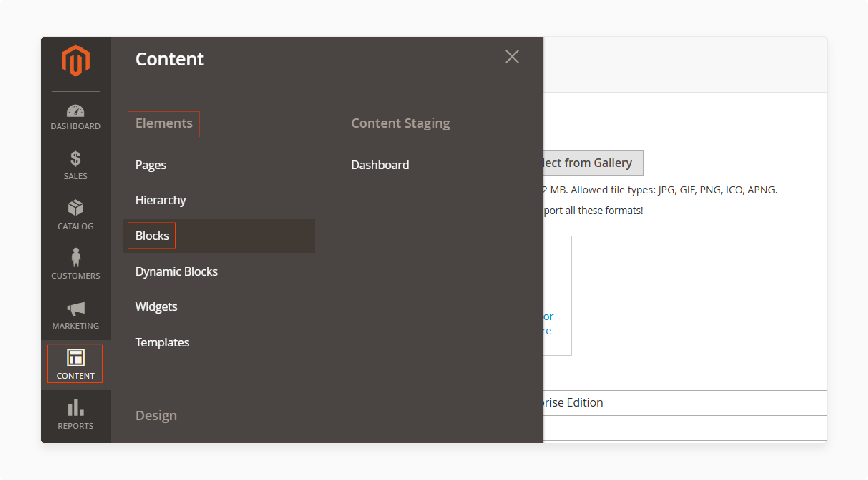Click the 'port all these formats!' text
This screenshot has width=868, height=480.
click(x=593, y=211)
